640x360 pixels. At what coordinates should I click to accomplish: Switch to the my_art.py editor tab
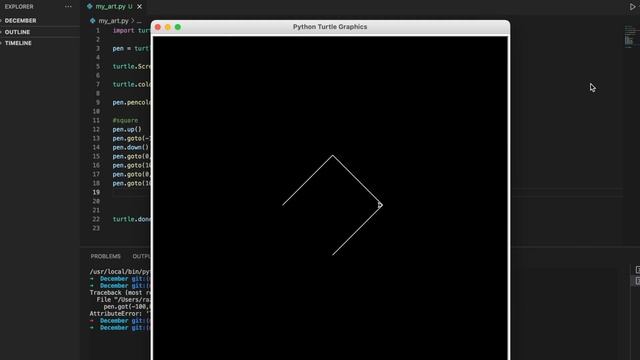pyautogui.click(x=114, y=7)
